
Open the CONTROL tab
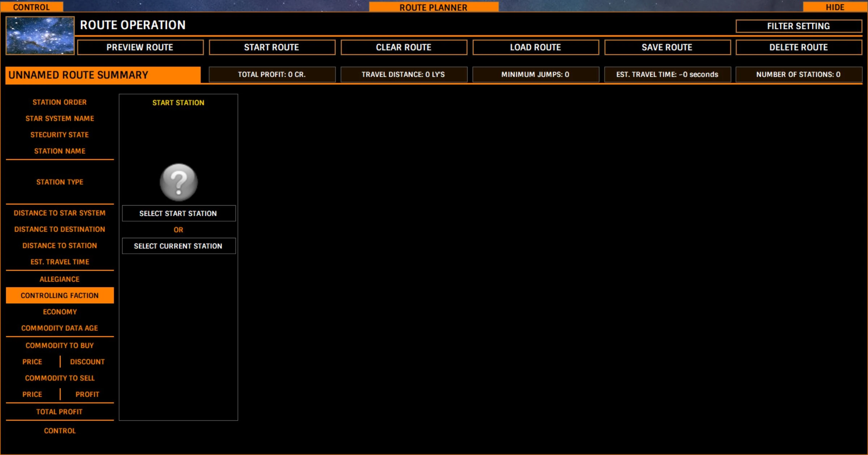tap(31, 7)
